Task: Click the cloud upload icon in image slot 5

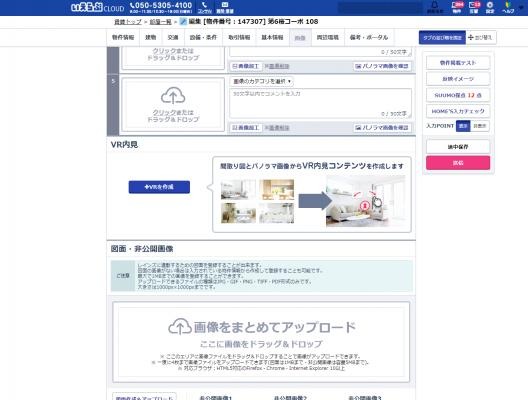Action: coord(173,96)
